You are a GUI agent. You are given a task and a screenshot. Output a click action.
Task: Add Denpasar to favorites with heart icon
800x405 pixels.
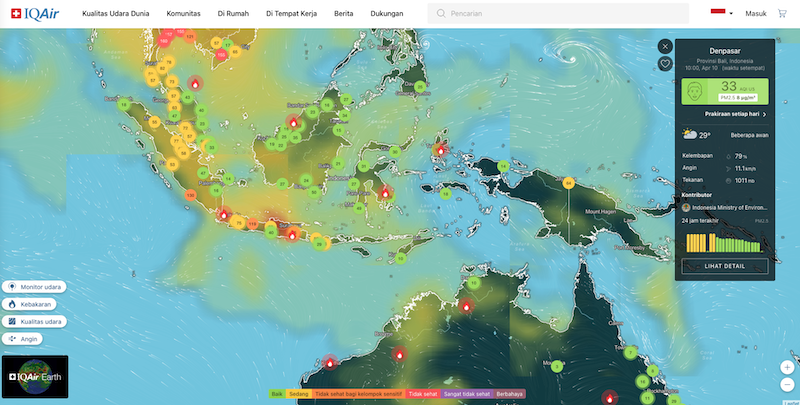click(665, 64)
